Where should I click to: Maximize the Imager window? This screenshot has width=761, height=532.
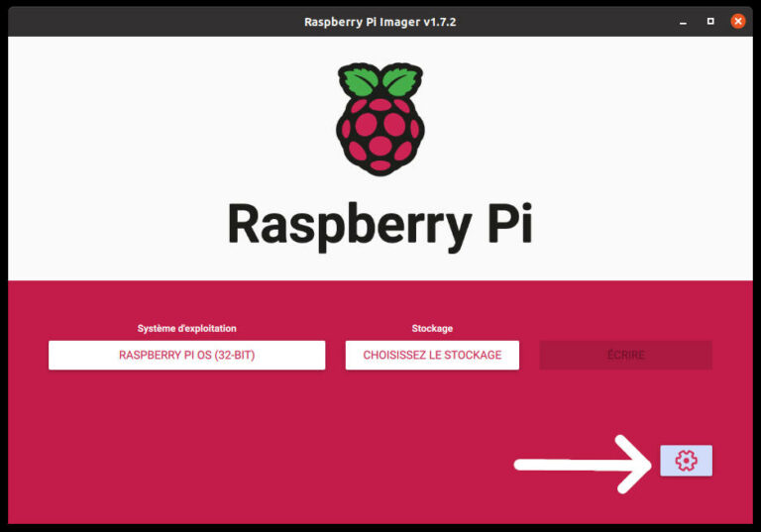[x=710, y=21]
